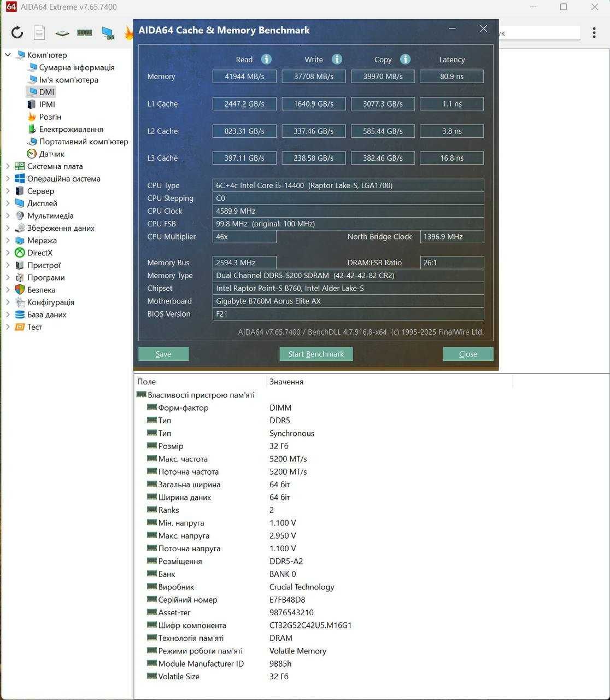
Task: Select Ім'я комп'ютера in the tree
Action: coord(68,80)
